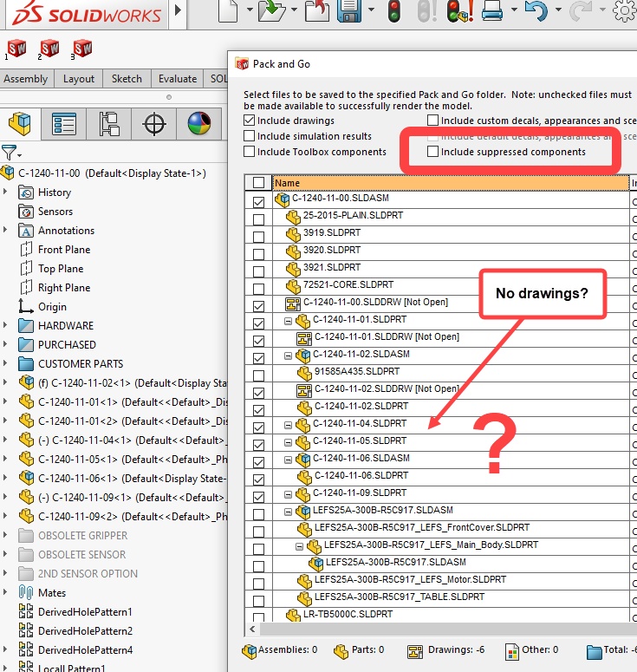Open FeatureManager design tree tab icon
The width and height of the screenshot is (637, 672).
click(x=20, y=124)
